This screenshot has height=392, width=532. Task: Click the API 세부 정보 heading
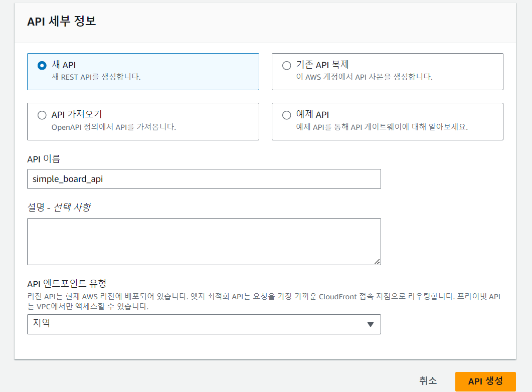(61, 22)
